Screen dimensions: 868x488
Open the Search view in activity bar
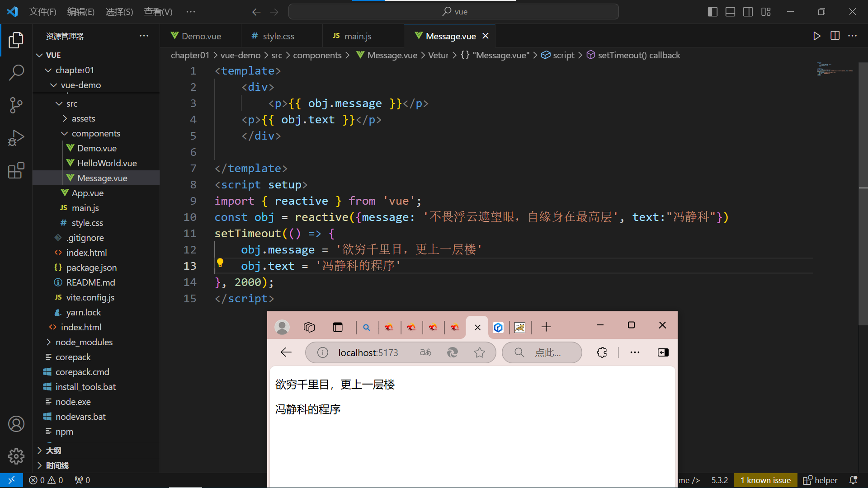(16, 72)
